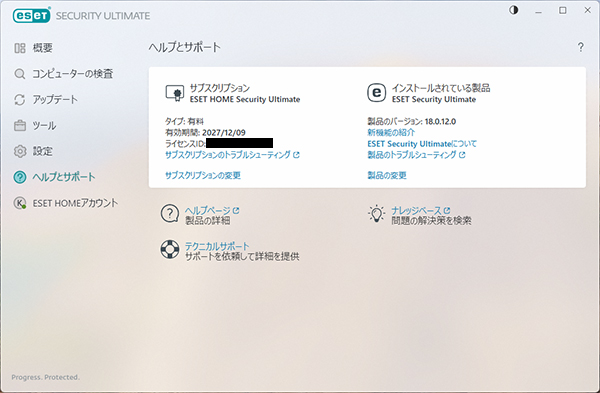This screenshot has width=600, height=393.
Task: Minimize the ESET window
Action: [x=538, y=11]
